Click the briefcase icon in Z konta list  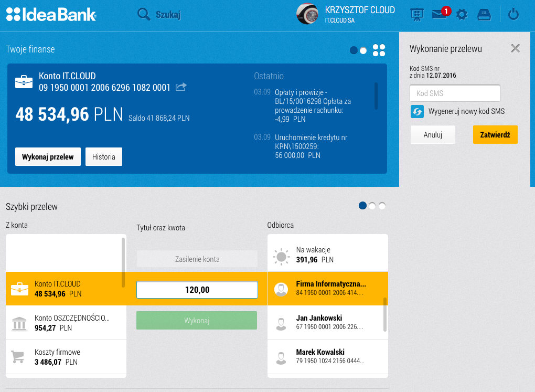tap(19, 289)
